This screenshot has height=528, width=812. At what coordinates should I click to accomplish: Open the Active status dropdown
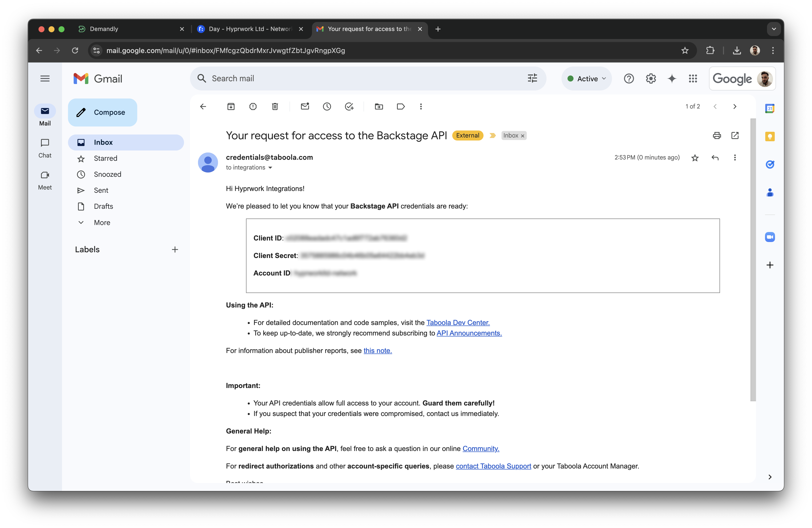pyautogui.click(x=586, y=78)
